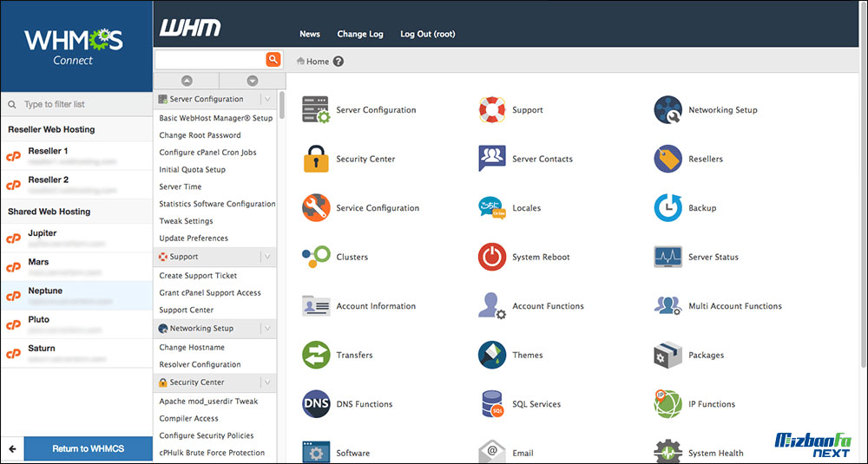Open the Tweak Settings sidebar link
Viewport: 868px width, 464px height.
(186, 221)
